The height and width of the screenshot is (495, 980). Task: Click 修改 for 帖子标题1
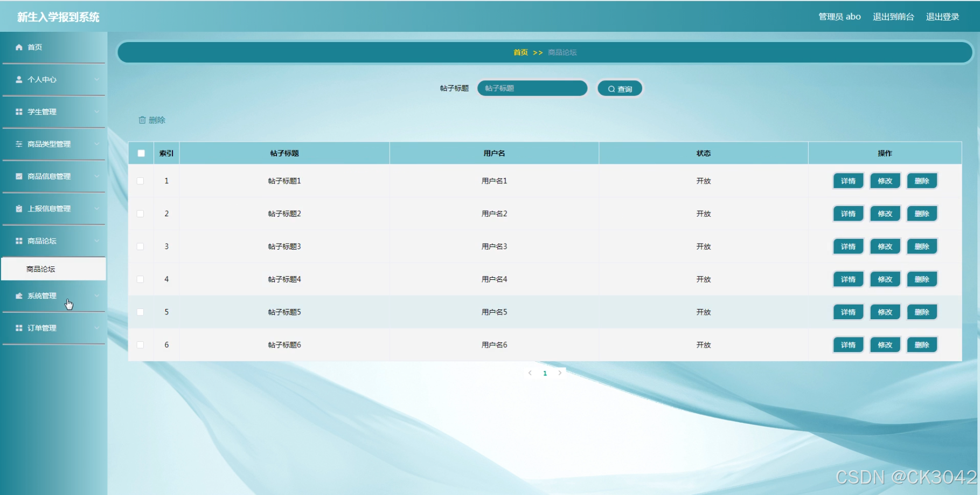[885, 181]
